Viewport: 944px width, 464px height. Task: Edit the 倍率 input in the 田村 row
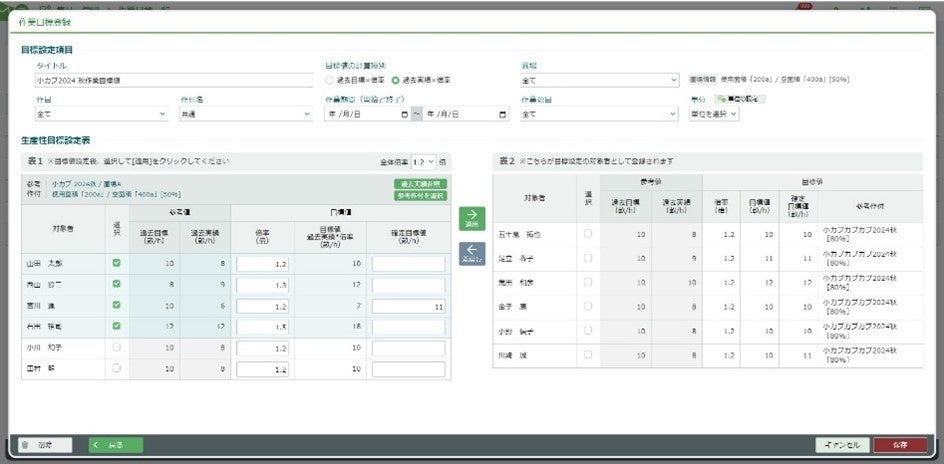(262, 369)
